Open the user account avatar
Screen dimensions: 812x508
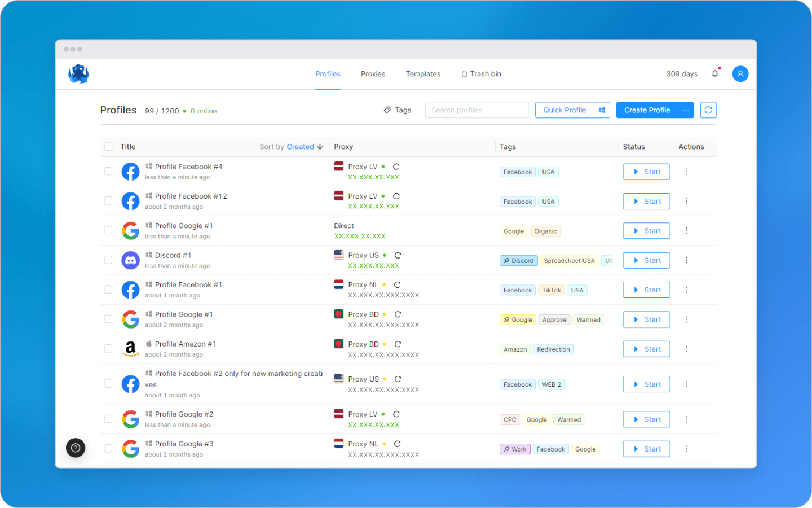tap(740, 73)
